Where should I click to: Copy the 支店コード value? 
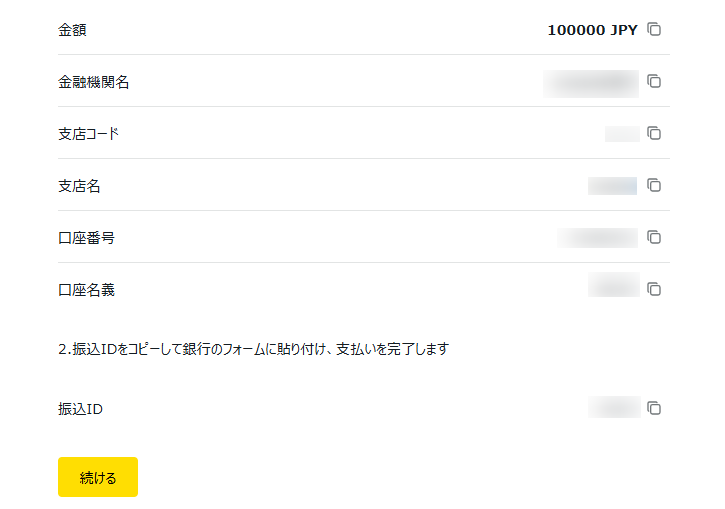[x=654, y=133]
